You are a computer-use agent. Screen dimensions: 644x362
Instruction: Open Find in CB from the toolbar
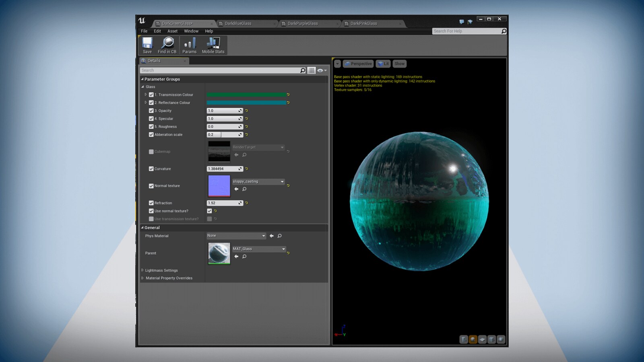coord(167,45)
